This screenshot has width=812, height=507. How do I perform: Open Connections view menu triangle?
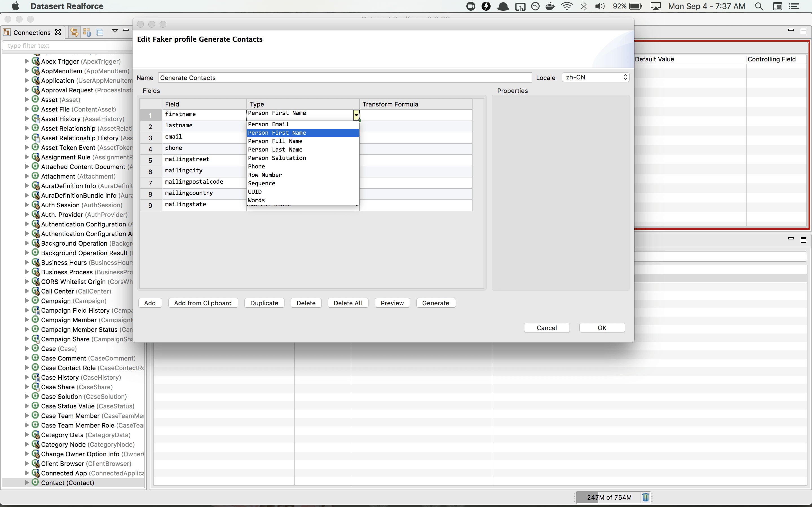(x=115, y=30)
